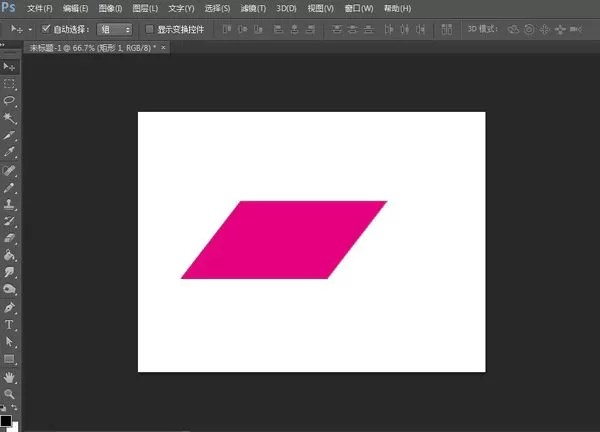This screenshot has width=600, height=432.
Task: Select the Pen tool
Action: click(x=9, y=308)
